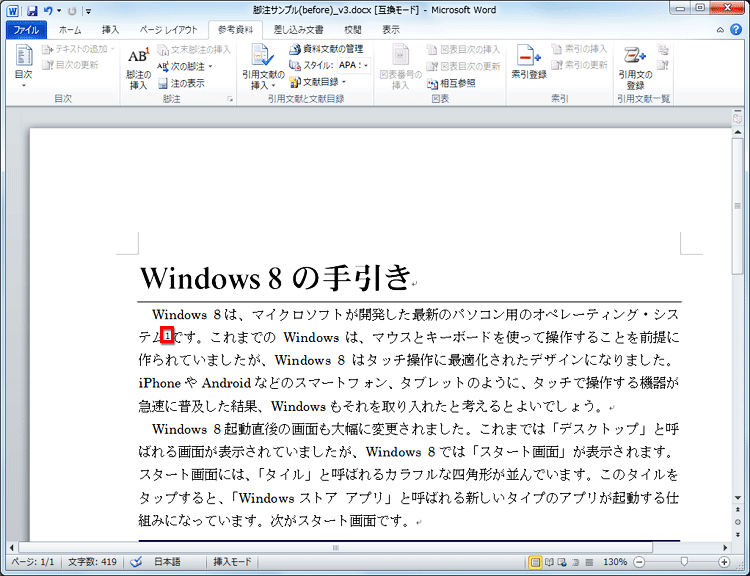Screen dimensions: 750x576
Task: Switch to the 校閲 tab
Action: coord(353,30)
